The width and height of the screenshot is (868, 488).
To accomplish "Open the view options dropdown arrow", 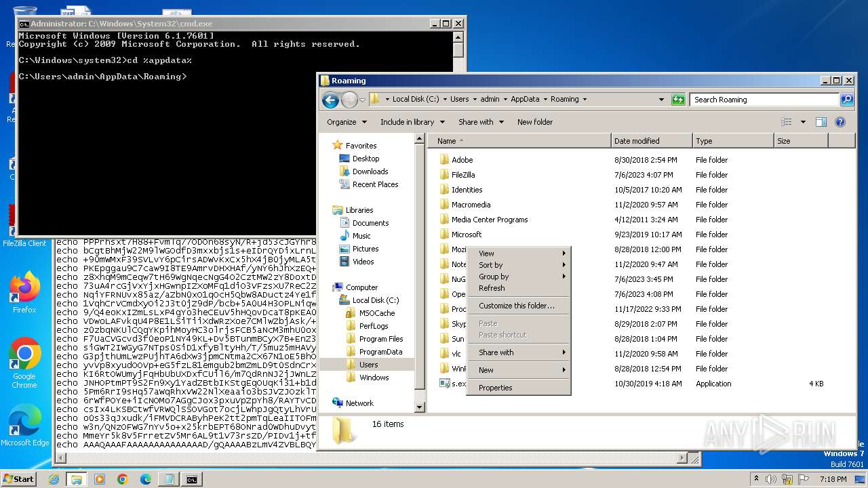I will click(x=803, y=122).
